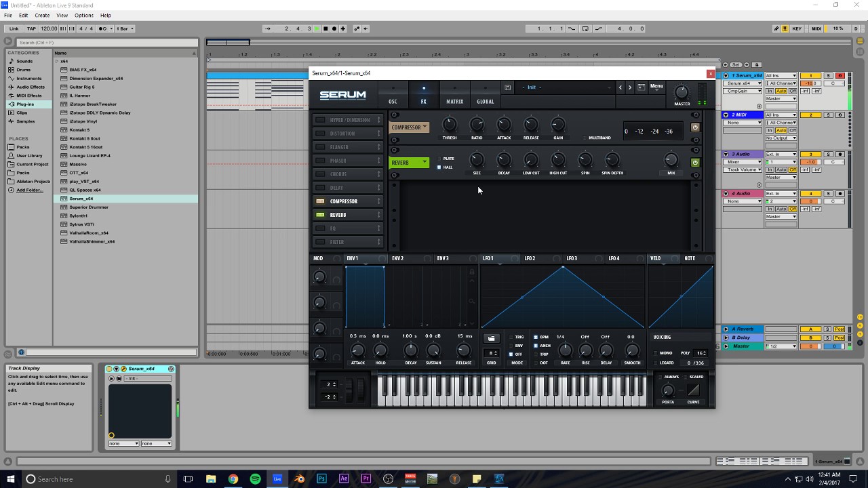Open the Options menu
Viewport: 868px width, 488px height.
coord(84,15)
